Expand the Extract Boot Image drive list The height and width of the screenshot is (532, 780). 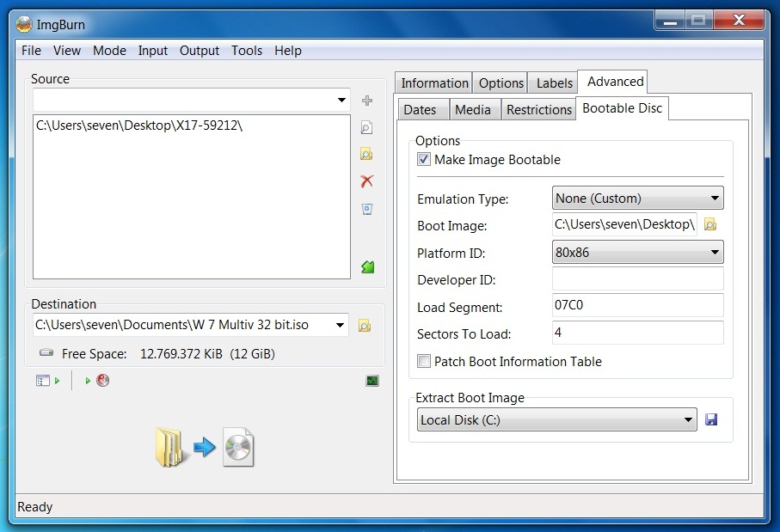click(x=556, y=419)
